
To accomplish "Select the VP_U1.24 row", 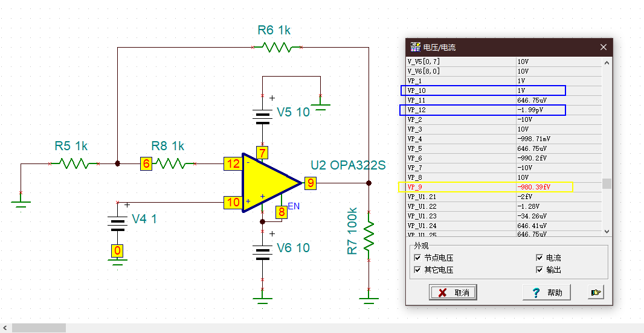I will coord(504,226).
